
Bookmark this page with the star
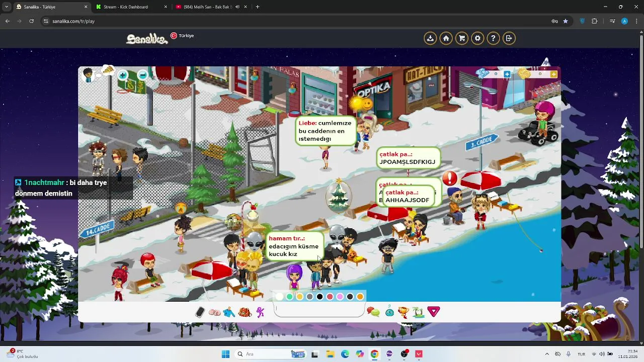[x=566, y=21]
